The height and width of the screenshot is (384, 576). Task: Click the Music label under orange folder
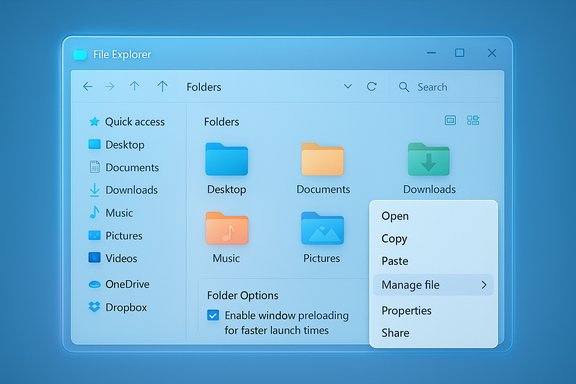click(226, 258)
